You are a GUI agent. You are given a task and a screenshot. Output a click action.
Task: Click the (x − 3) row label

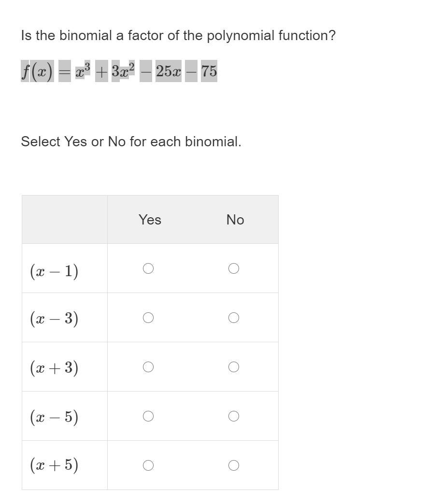(54, 319)
